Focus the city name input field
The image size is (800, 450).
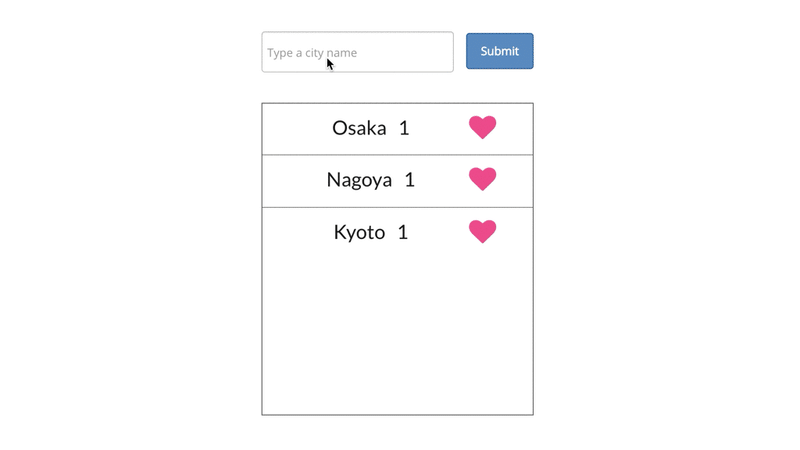[x=357, y=52]
